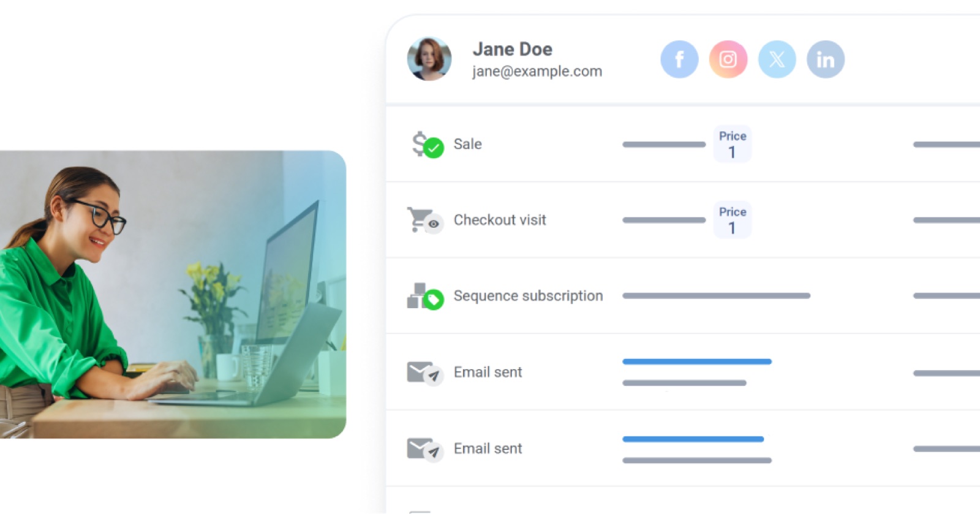Click the photo of woman at laptop

[173, 294]
